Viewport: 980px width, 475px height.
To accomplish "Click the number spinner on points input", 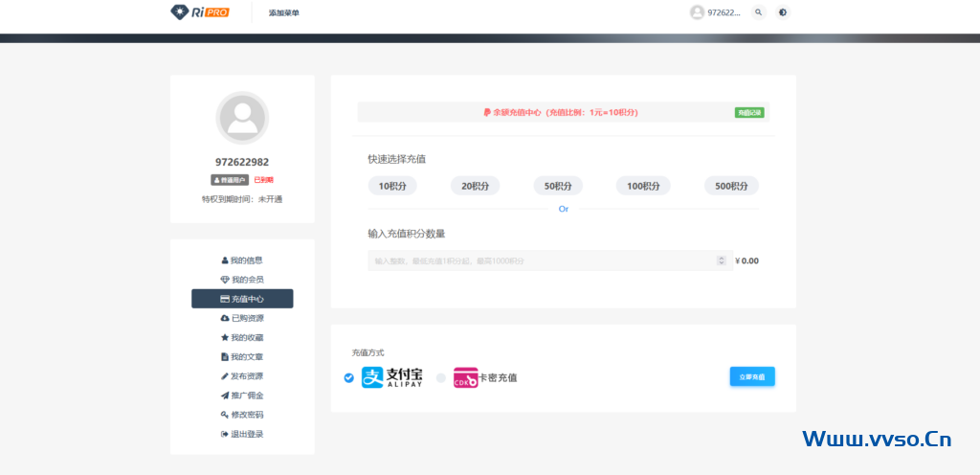I will (x=721, y=260).
